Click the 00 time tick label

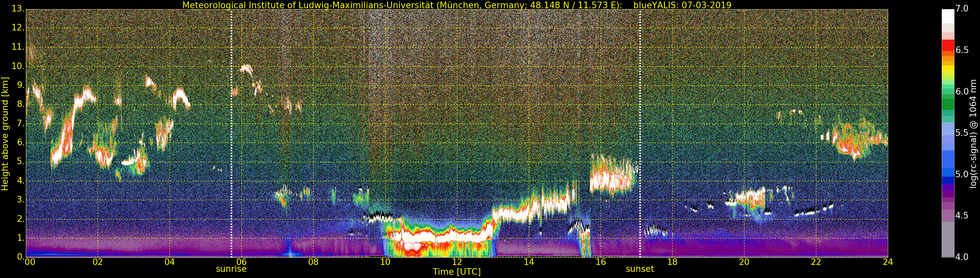click(x=30, y=262)
